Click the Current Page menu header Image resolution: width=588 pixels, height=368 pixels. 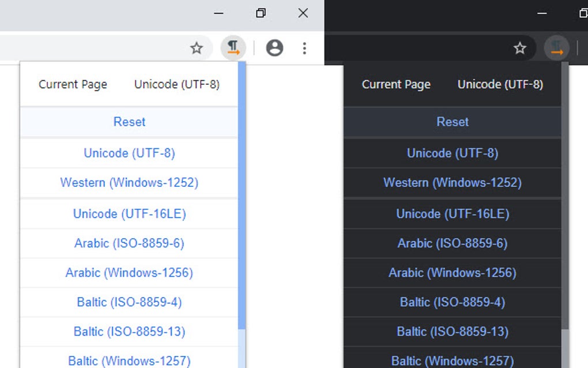[x=73, y=84]
